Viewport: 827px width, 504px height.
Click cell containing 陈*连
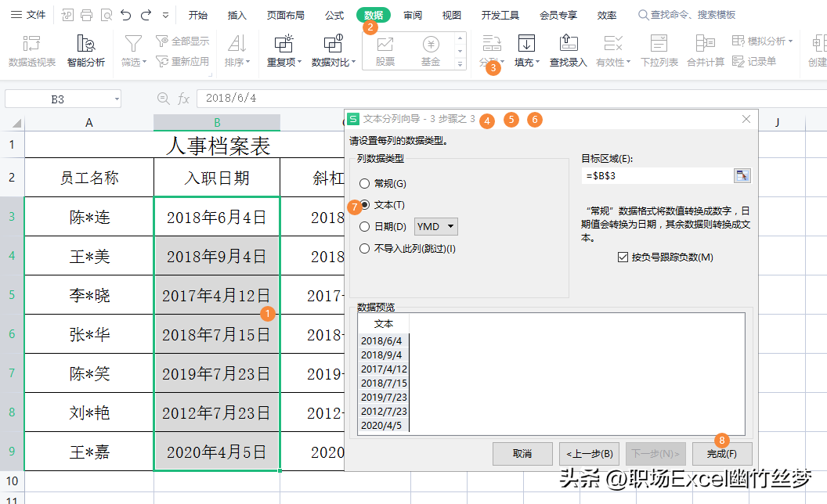click(89, 217)
